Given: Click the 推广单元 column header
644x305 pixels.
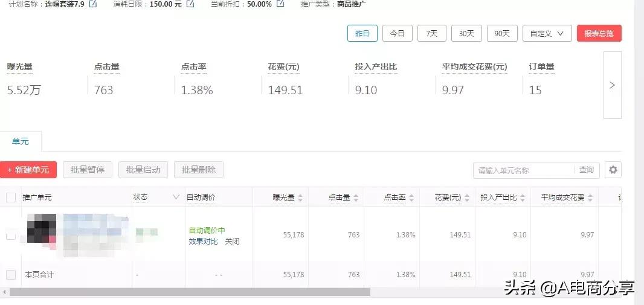Looking at the screenshot, I should tap(37, 197).
